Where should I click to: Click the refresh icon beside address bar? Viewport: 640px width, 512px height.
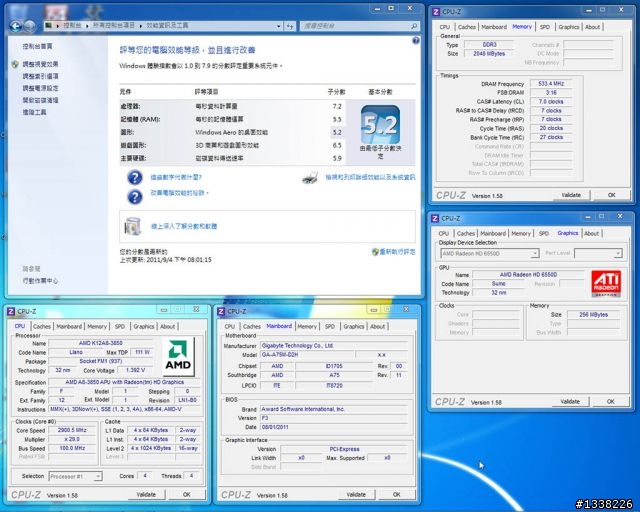[x=289, y=26]
